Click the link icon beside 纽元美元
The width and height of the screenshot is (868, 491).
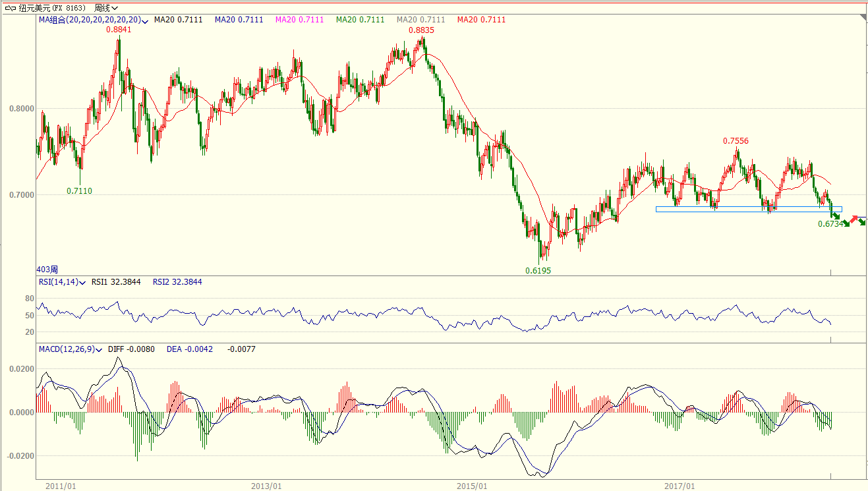pos(9,8)
